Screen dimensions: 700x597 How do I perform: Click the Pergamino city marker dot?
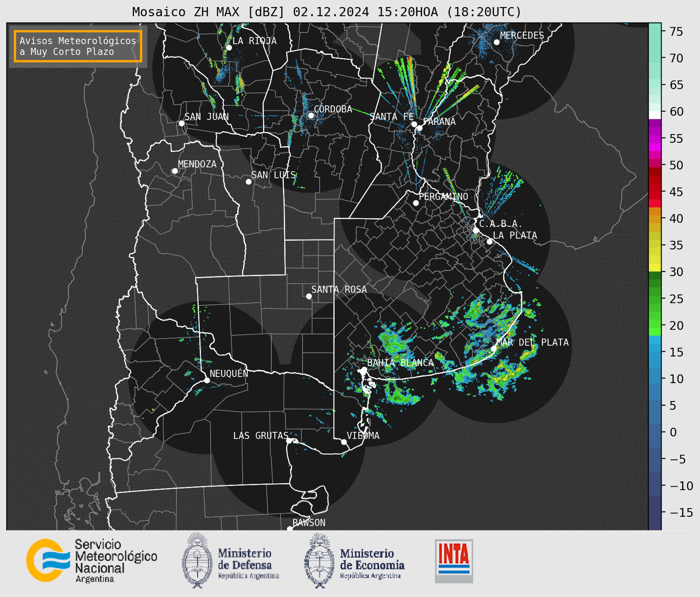coord(416,203)
